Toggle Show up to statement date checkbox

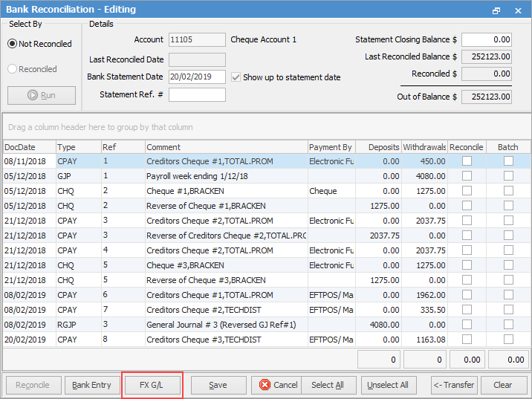[236, 77]
